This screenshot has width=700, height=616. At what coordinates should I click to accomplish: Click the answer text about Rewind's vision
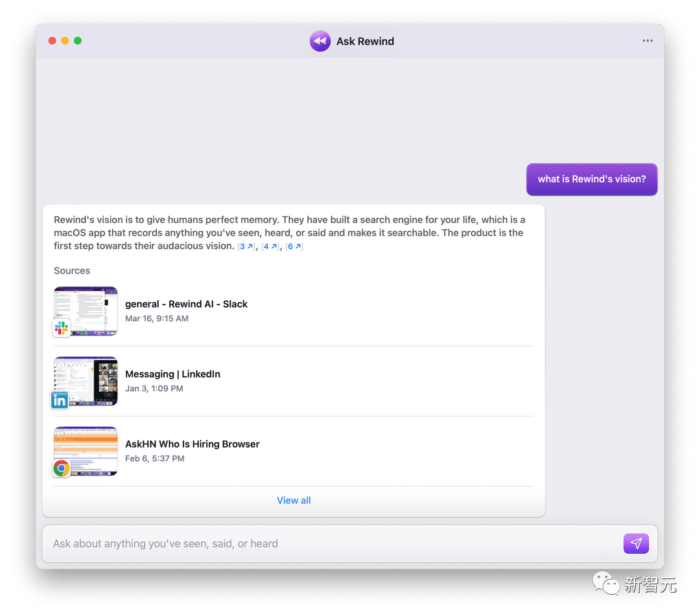pyautogui.click(x=289, y=233)
